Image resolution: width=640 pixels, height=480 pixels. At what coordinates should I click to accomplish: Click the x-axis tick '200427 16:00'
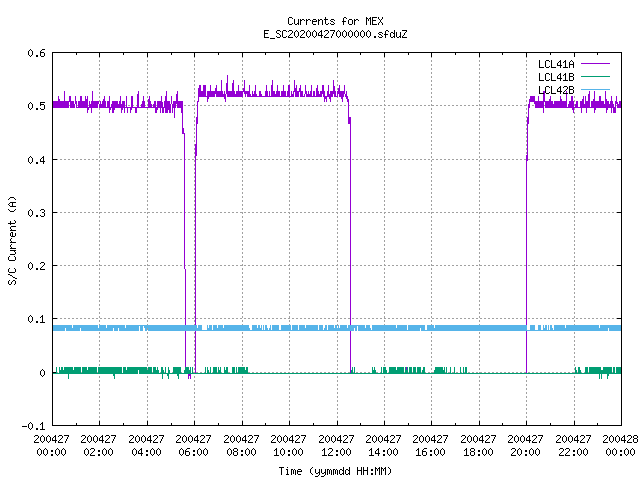click(x=430, y=445)
